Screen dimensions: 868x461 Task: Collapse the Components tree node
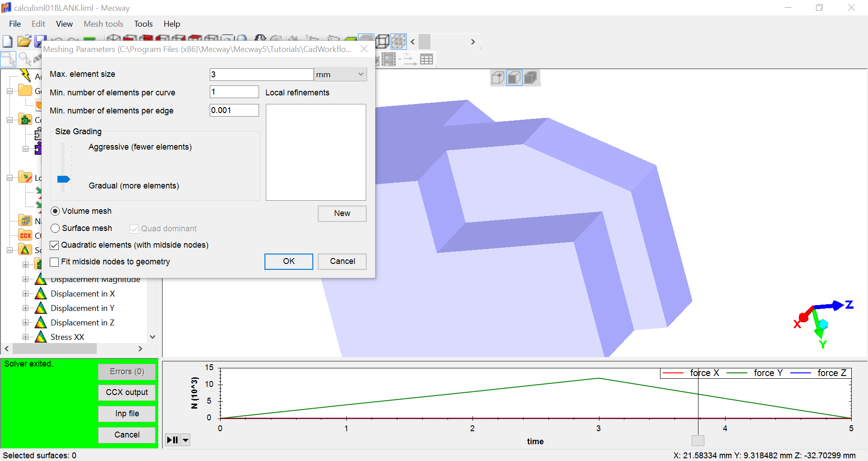click(x=9, y=120)
